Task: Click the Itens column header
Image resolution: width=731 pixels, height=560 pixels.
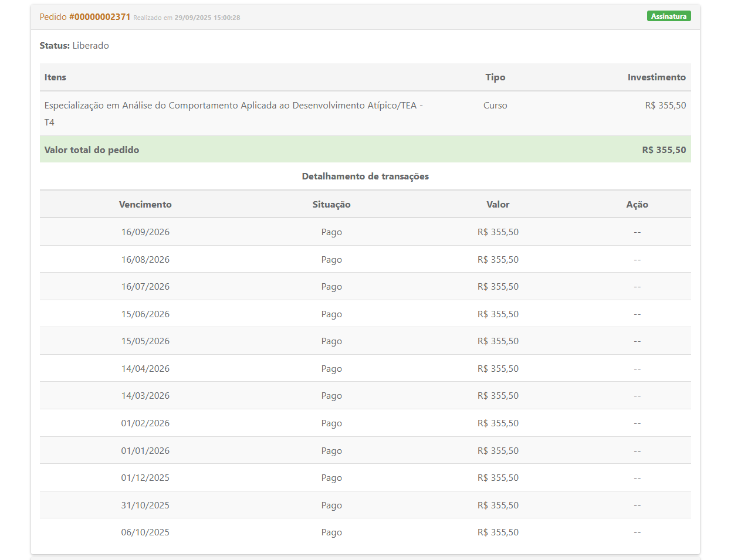Action: (55, 77)
